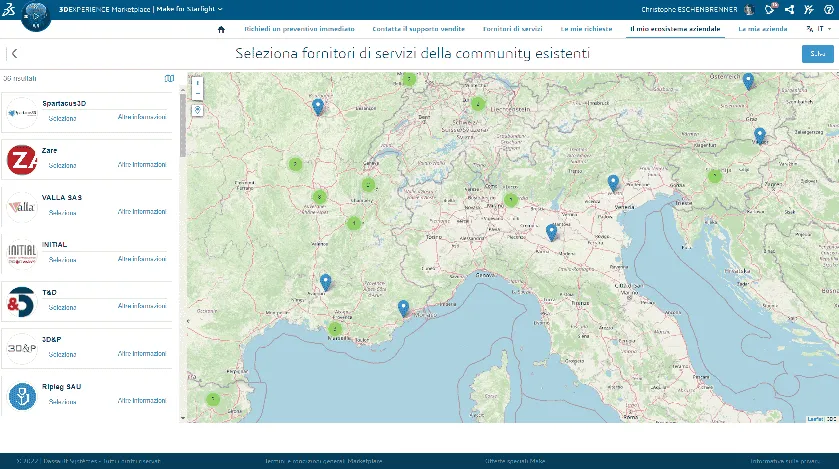Open Altre informazioni for VALLA SAS
The width and height of the screenshot is (839, 469).
tap(142, 212)
